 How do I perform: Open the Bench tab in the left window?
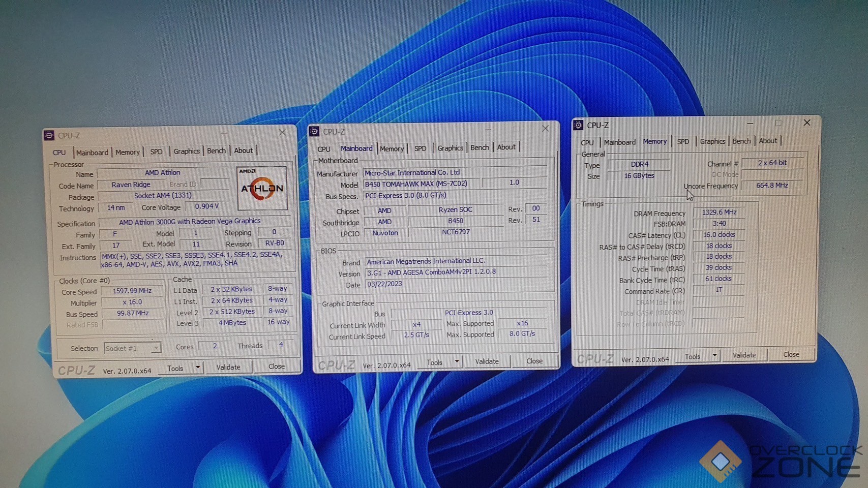[x=216, y=151]
